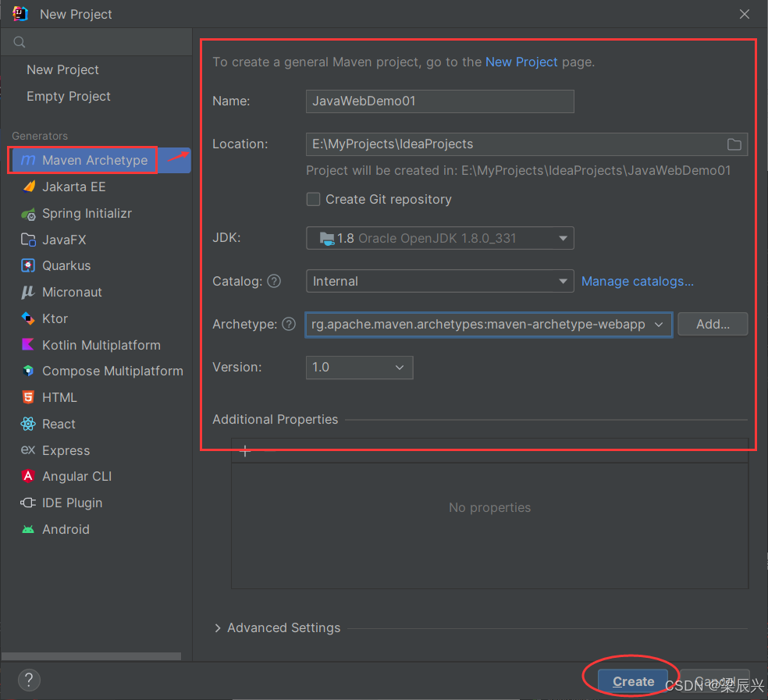Select the Micronaut generator label
Image resolution: width=768 pixels, height=700 pixels.
click(x=72, y=293)
